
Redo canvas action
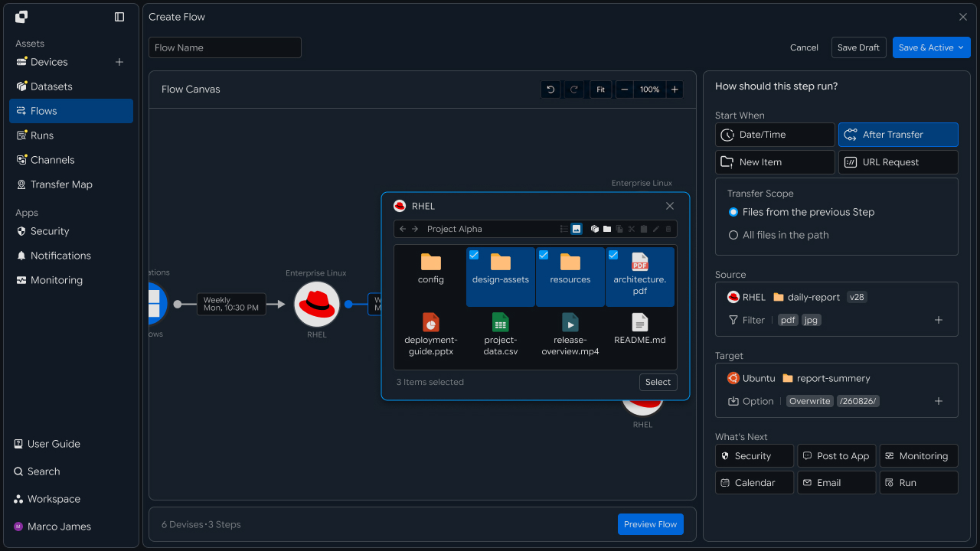pos(573,90)
